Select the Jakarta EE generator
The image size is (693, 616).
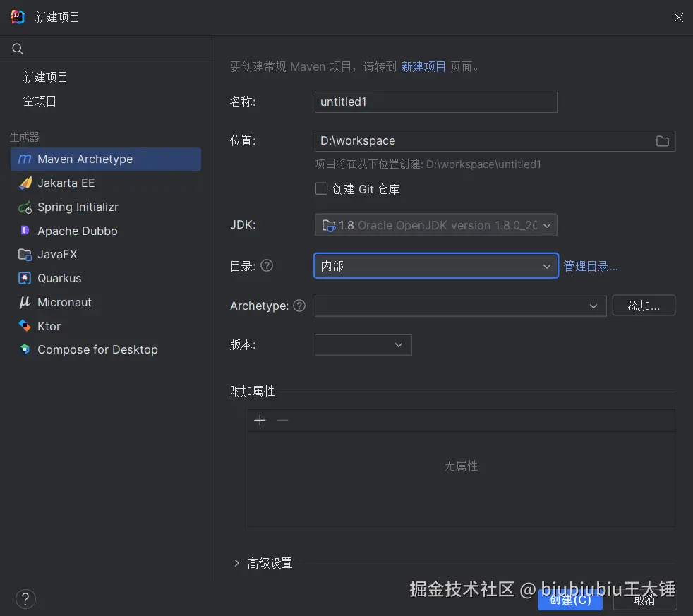[106, 183]
